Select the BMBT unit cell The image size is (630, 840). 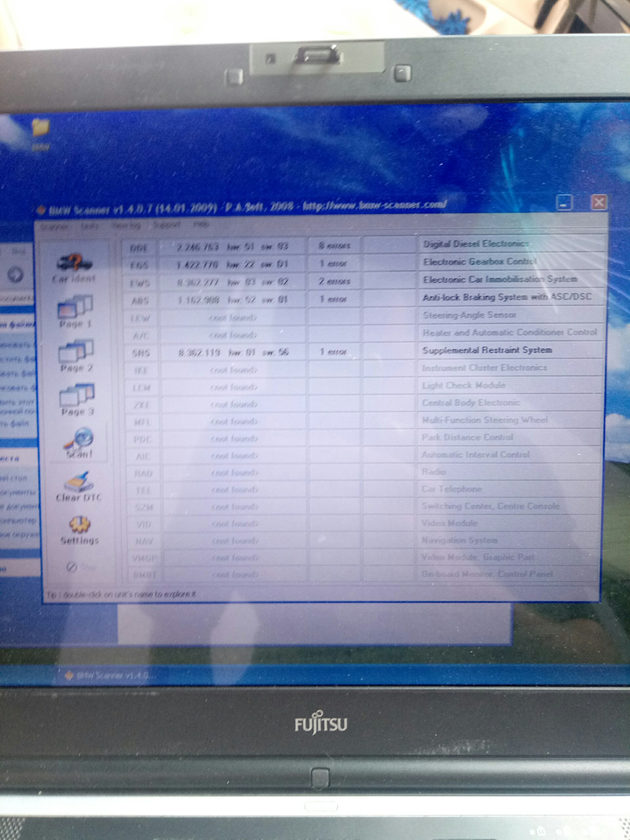[144, 575]
